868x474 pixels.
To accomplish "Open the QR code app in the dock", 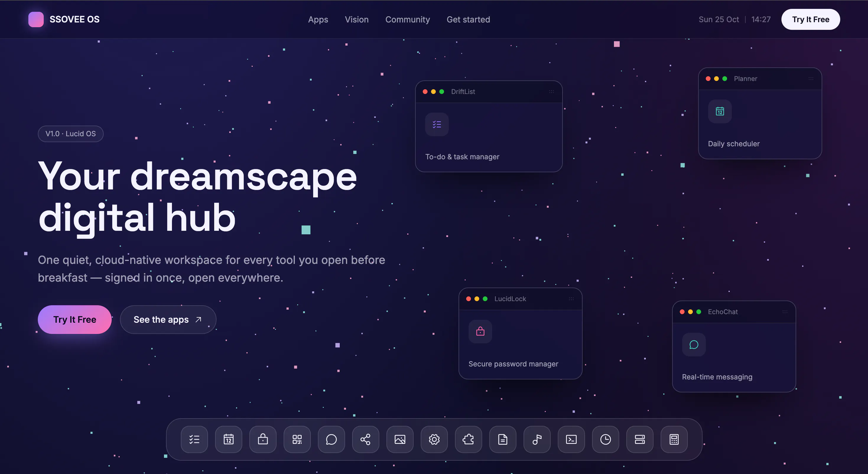I will (297, 439).
